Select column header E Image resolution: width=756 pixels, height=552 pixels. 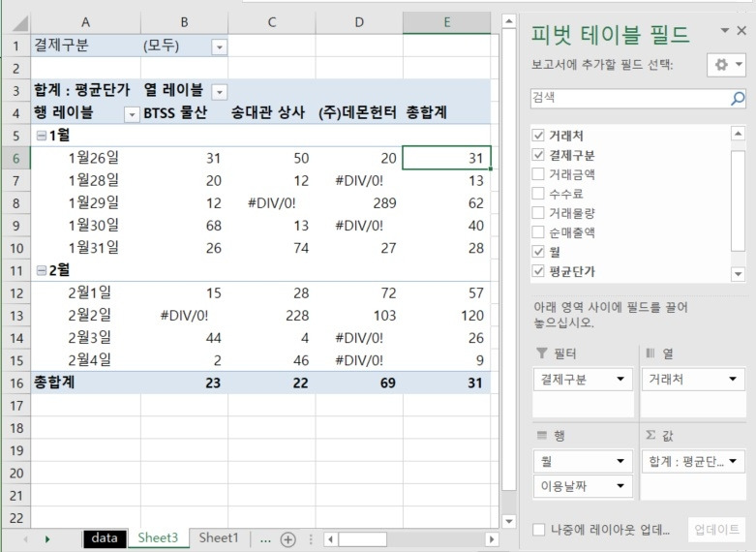[447, 22]
